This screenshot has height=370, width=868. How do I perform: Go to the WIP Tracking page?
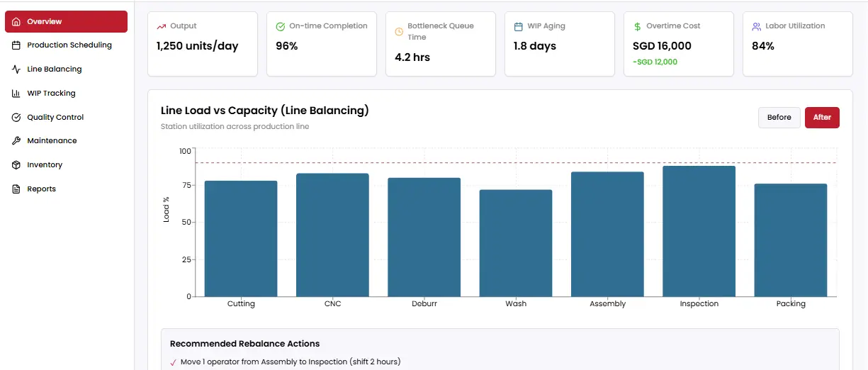pyautogui.click(x=51, y=94)
